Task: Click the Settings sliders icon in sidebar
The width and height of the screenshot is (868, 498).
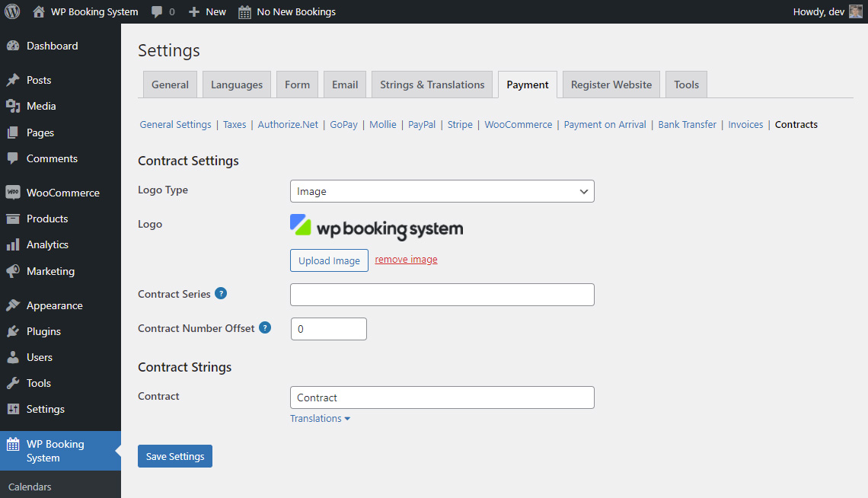Action: [13, 409]
